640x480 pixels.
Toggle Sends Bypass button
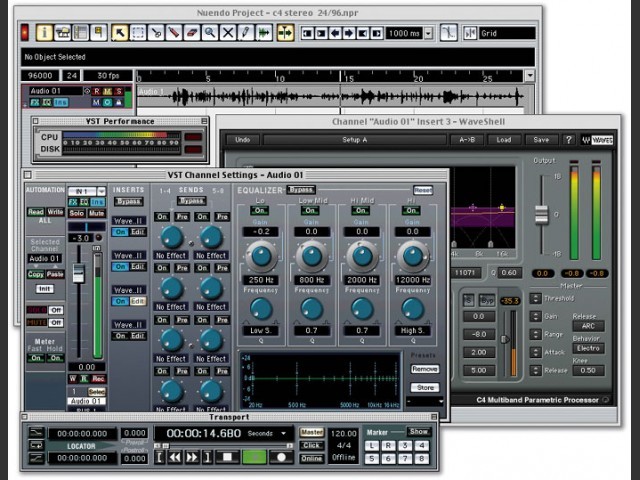(x=191, y=201)
